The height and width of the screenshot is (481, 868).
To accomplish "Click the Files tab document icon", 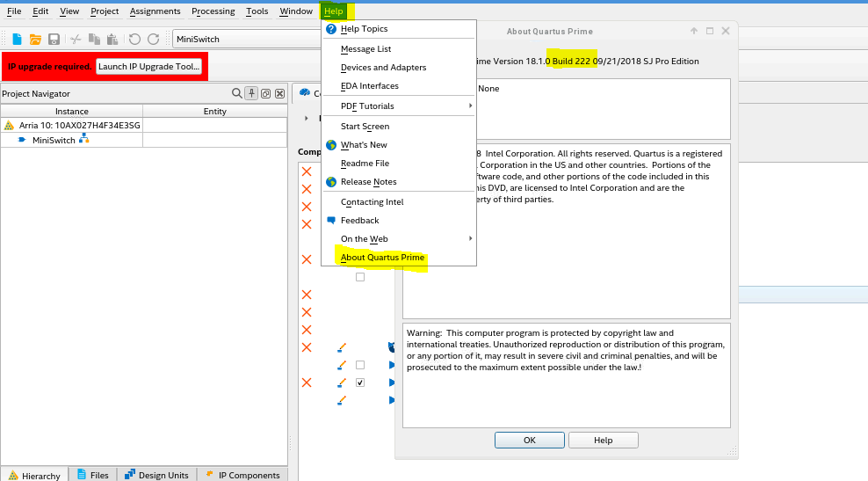I will coord(82,474).
